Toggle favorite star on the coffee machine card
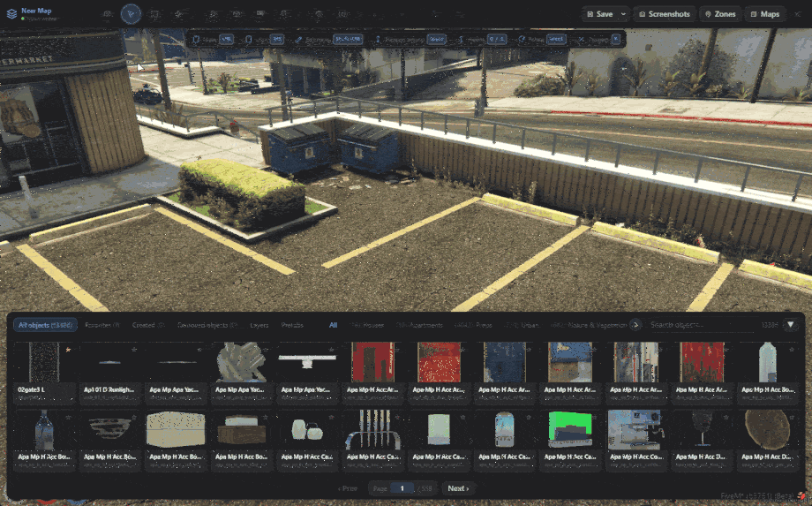Image resolution: width=812 pixels, height=506 pixels. (x=660, y=417)
